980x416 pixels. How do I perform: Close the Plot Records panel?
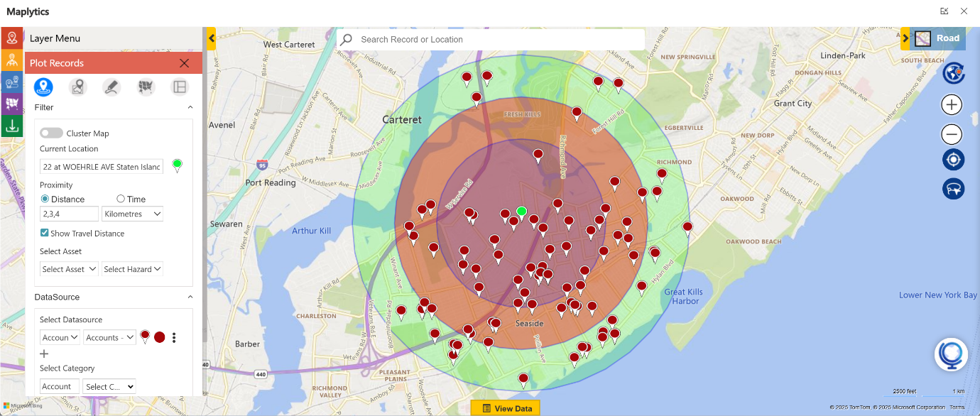coord(184,62)
